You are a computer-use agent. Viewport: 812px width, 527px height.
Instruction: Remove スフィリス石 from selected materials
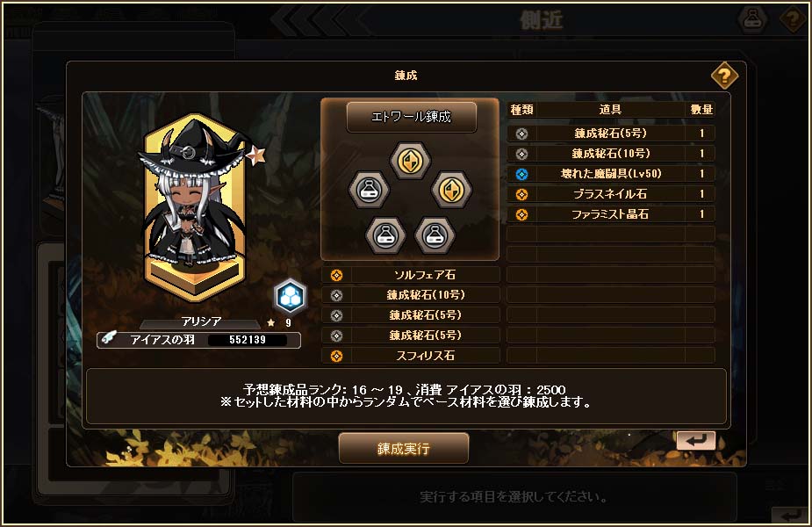coord(411,356)
